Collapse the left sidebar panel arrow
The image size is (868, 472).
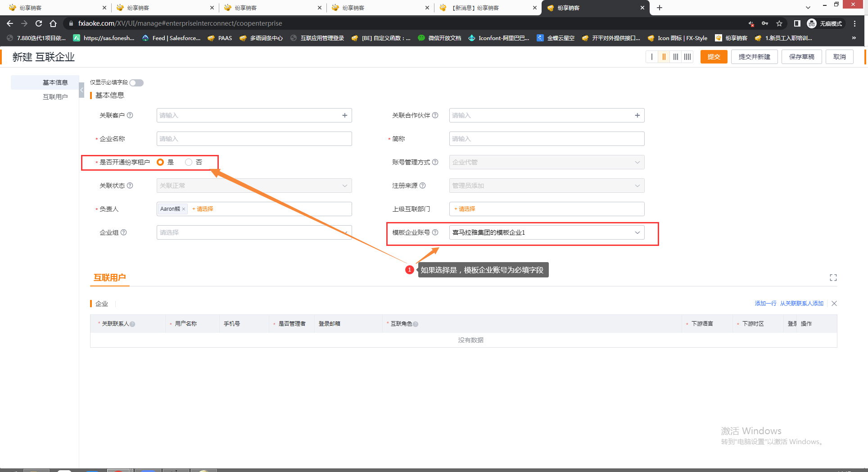click(x=81, y=90)
